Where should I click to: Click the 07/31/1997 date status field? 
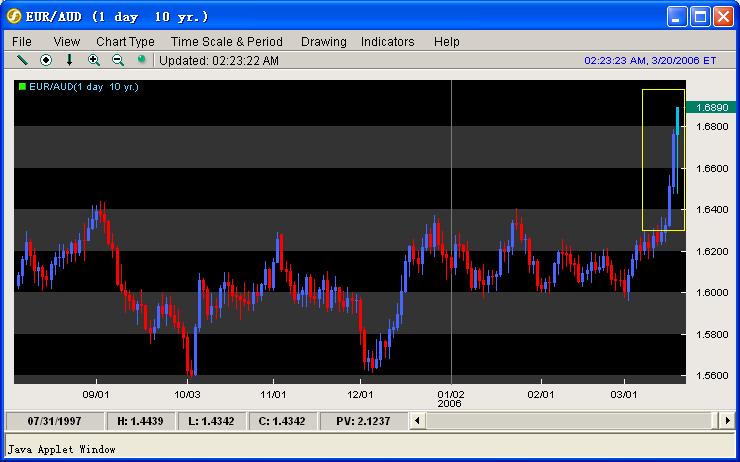point(54,421)
